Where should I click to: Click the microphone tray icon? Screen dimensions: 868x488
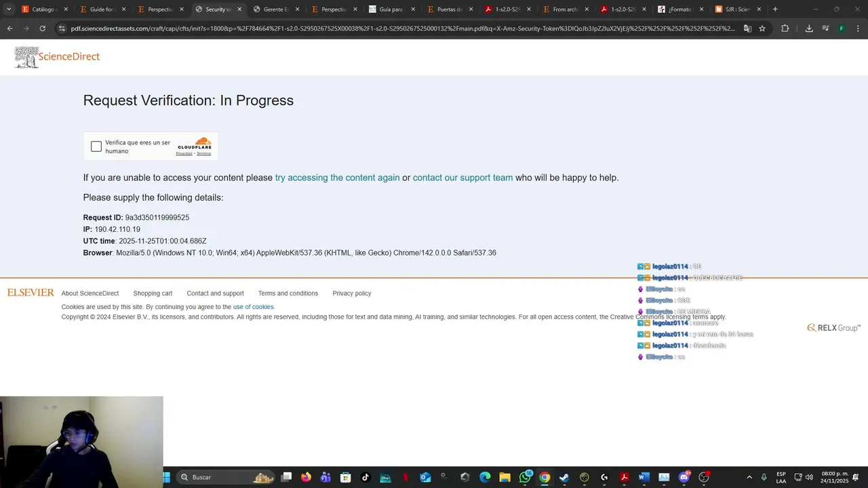point(764,477)
